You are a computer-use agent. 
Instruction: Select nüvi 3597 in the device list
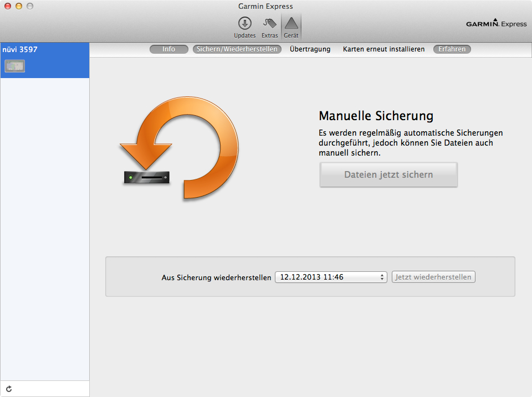(20, 50)
